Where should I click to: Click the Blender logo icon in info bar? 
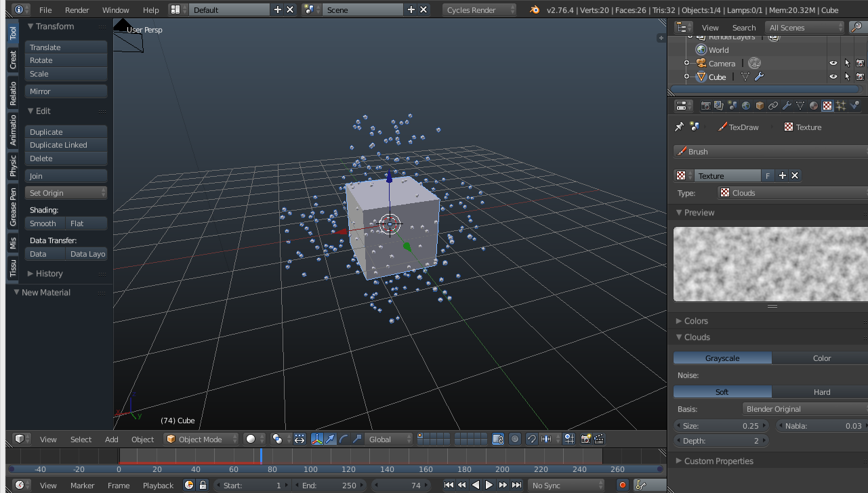pyautogui.click(x=535, y=9)
